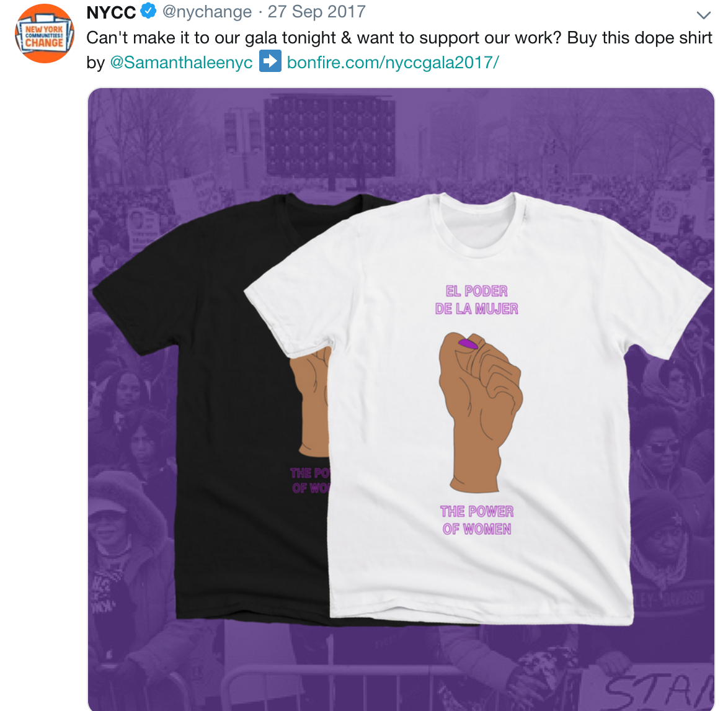
Task: Click the purple fingernail on the fist
Action: (468, 344)
